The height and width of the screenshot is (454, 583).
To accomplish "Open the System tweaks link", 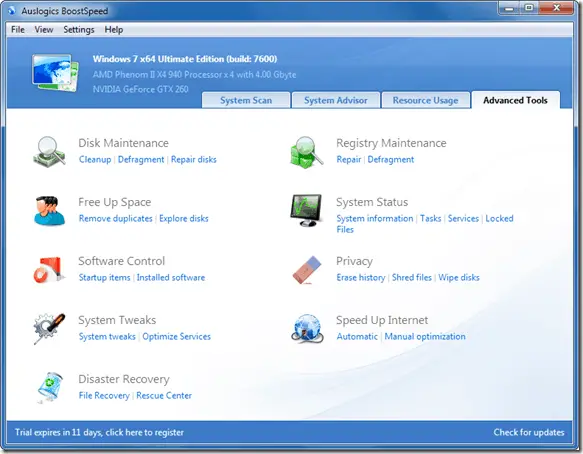I will tap(107, 337).
